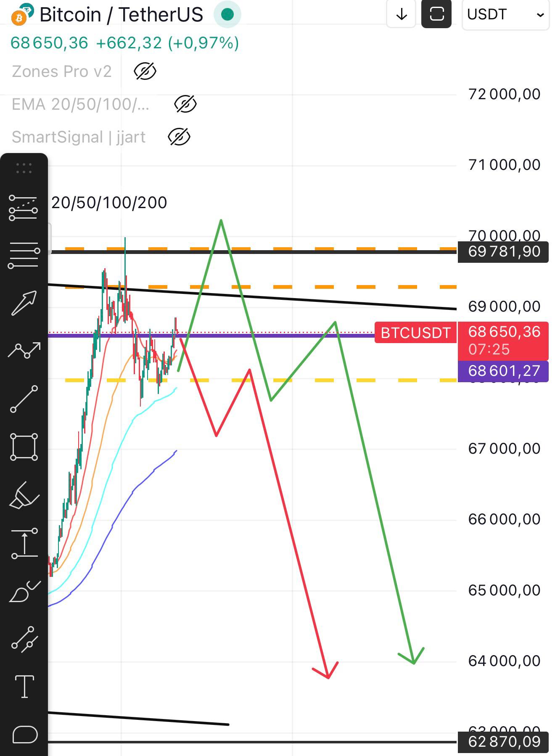Open the Bitcoin / TetherUS symbol selector
The width and height of the screenshot is (555, 756).
[121, 15]
